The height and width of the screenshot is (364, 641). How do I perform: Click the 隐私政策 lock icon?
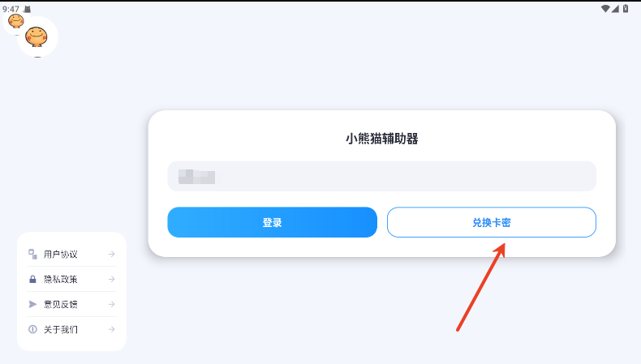32,280
